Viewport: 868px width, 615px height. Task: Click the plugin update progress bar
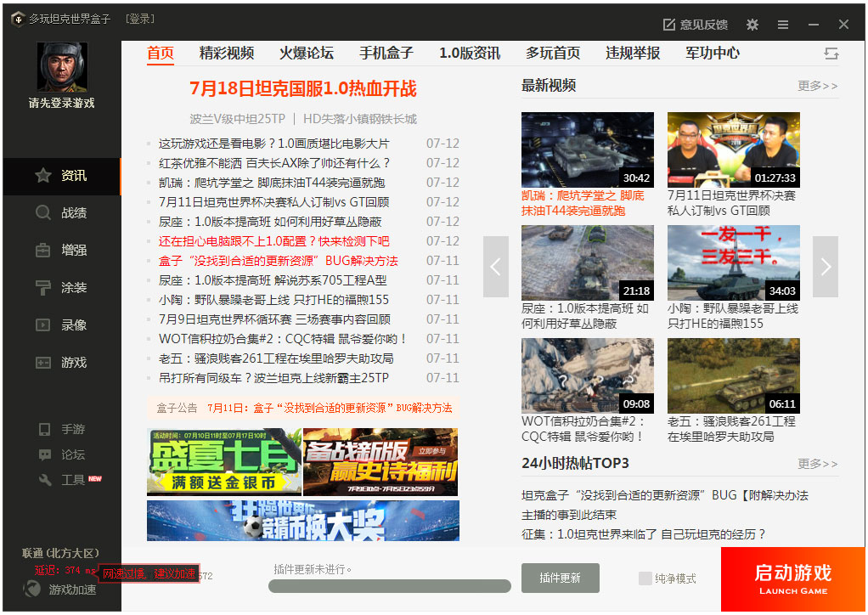click(390, 586)
